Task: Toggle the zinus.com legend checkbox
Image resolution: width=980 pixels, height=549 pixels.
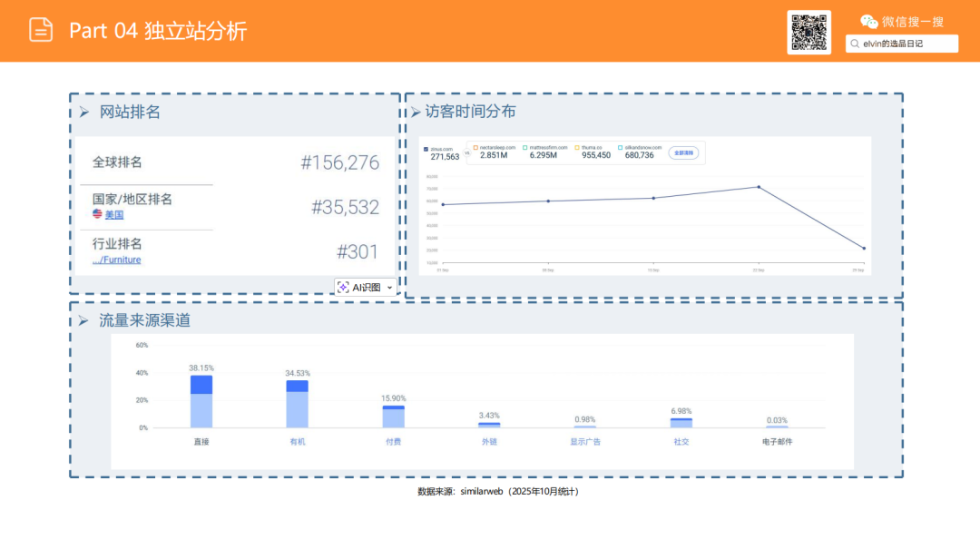Action: [x=426, y=148]
